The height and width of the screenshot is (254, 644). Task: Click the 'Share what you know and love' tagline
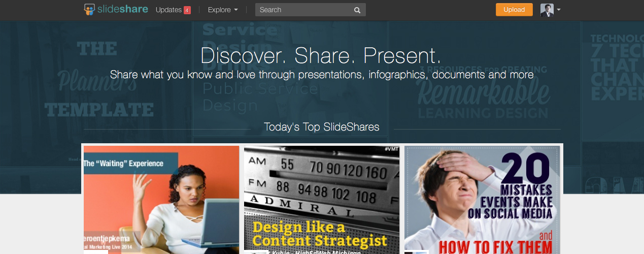pyautogui.click(x=322, y=75)
